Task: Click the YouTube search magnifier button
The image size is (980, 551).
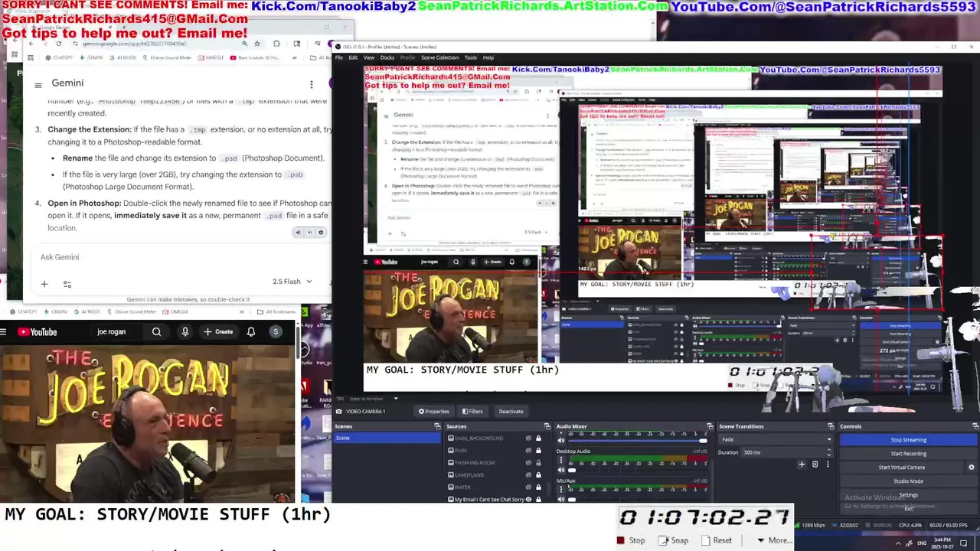Action: 156,332
